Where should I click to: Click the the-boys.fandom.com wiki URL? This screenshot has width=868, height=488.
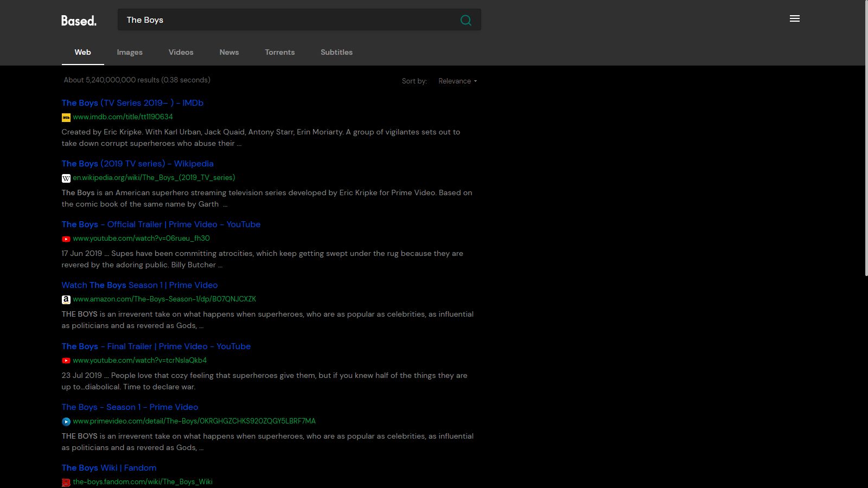pos(143,482)
